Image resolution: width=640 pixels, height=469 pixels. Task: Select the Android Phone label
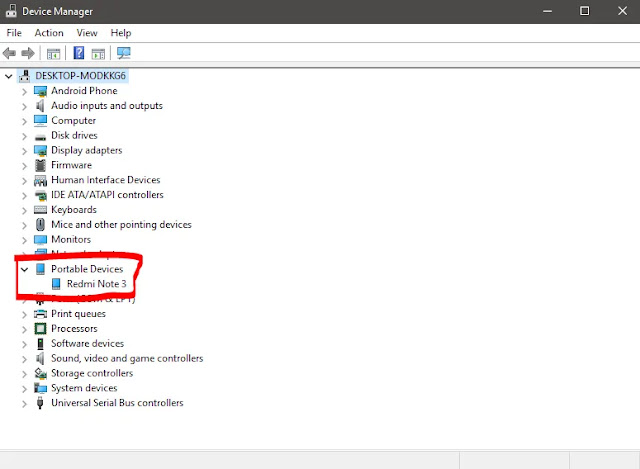coord(84,91)
